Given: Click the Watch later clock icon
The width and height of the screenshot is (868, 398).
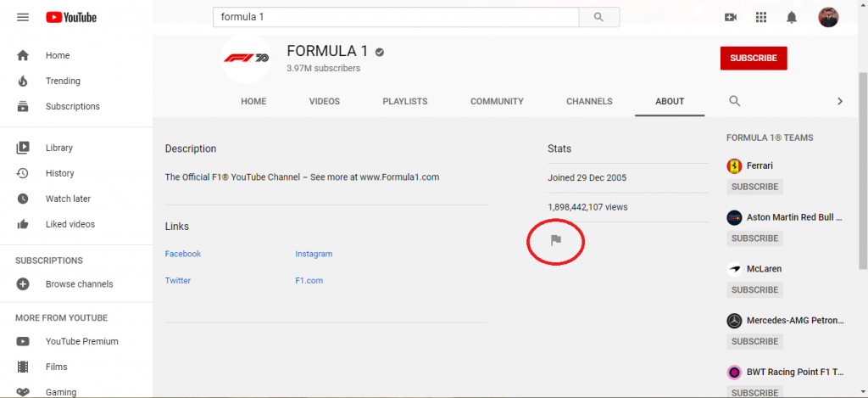Looking at the screenshot, I should (x=23, y=199).
